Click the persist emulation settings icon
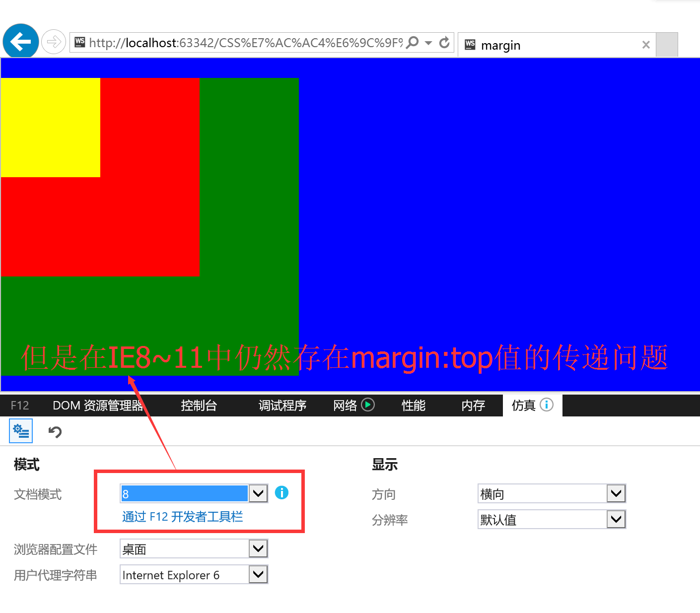 [21, 431]
